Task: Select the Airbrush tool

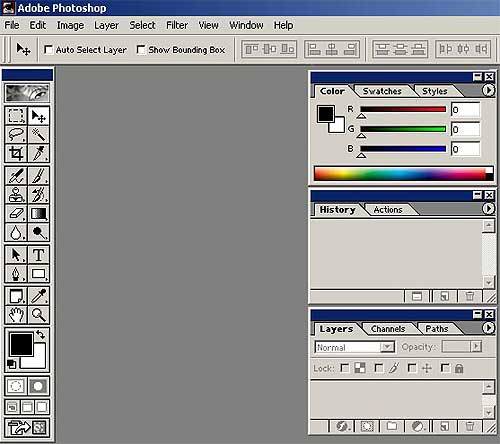Action: (x=16, y=176)
